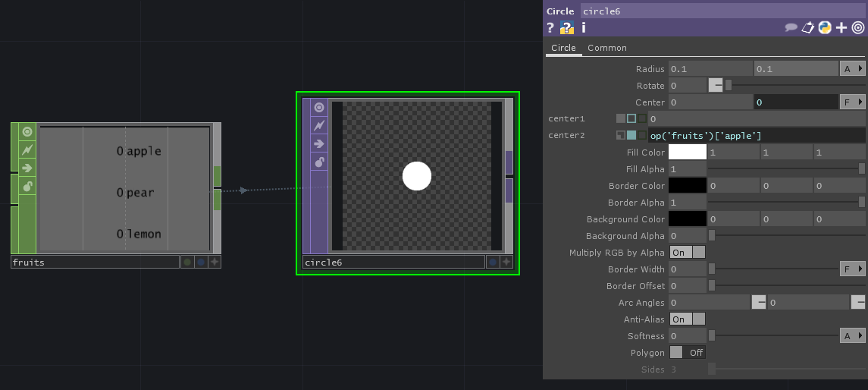Select the Circle parameter tab
The width and height of the screenshot is (868, 390).
coord(563,48)
